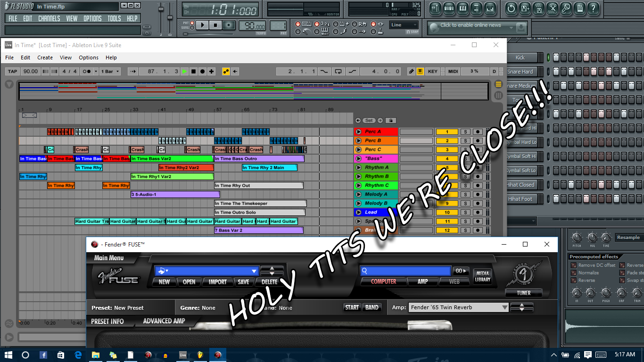
Task: Unfold the Melody A track
Action: pyautogui.click(x=358, y=194)
